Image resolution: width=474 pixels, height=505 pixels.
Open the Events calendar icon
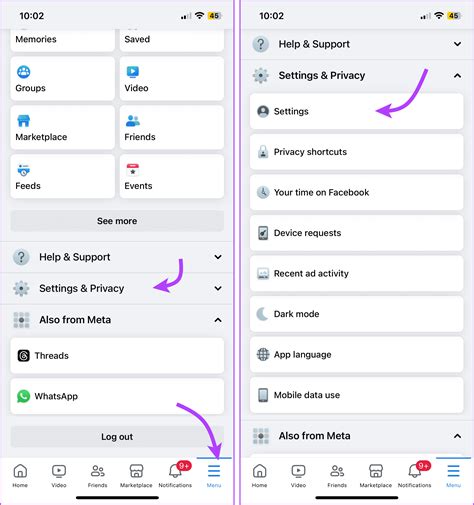click(x=133, y=170)
